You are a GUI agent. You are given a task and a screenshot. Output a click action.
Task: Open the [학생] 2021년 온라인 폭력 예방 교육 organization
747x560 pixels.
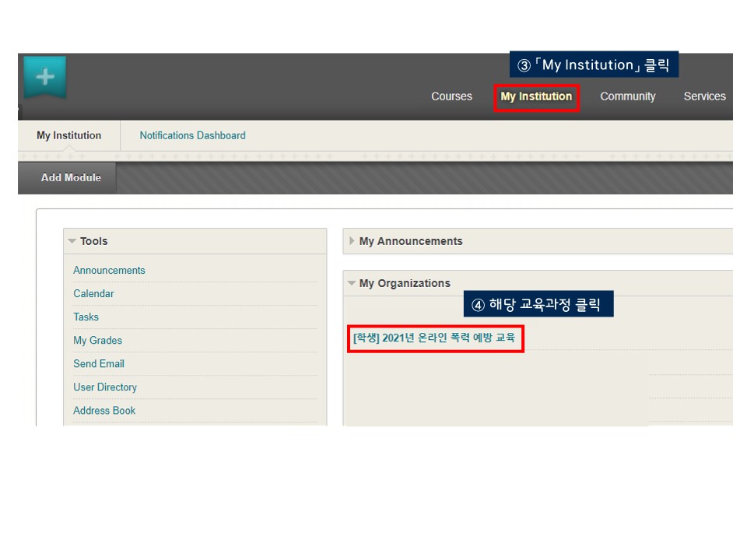click(433, 338)
